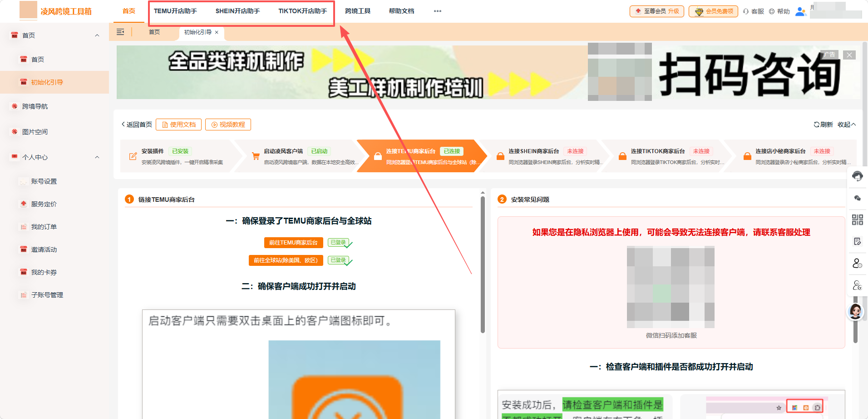Screen dimensions: 868x419
Task: Click left panel vertical scrollbar
Action: [483, 264]
